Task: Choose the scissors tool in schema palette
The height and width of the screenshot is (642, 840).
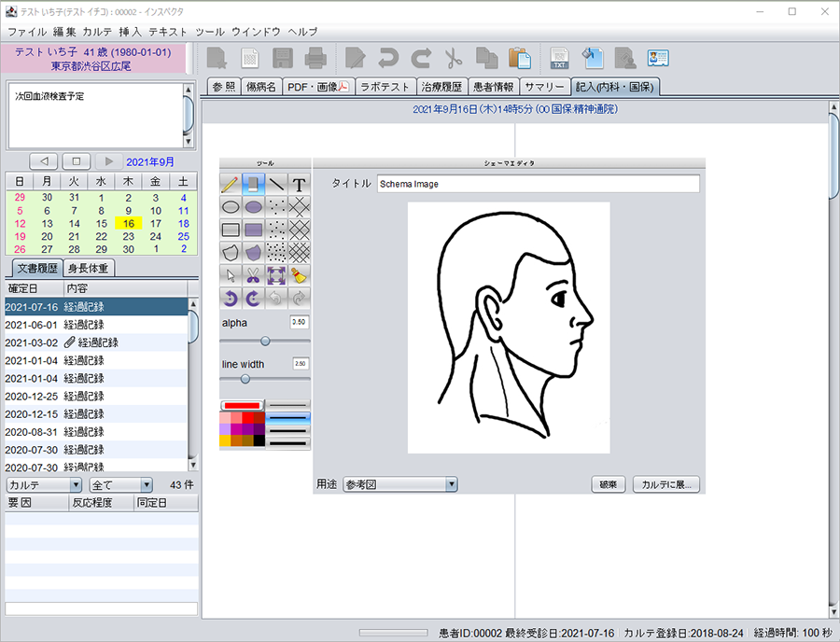Action: [253, 275]
